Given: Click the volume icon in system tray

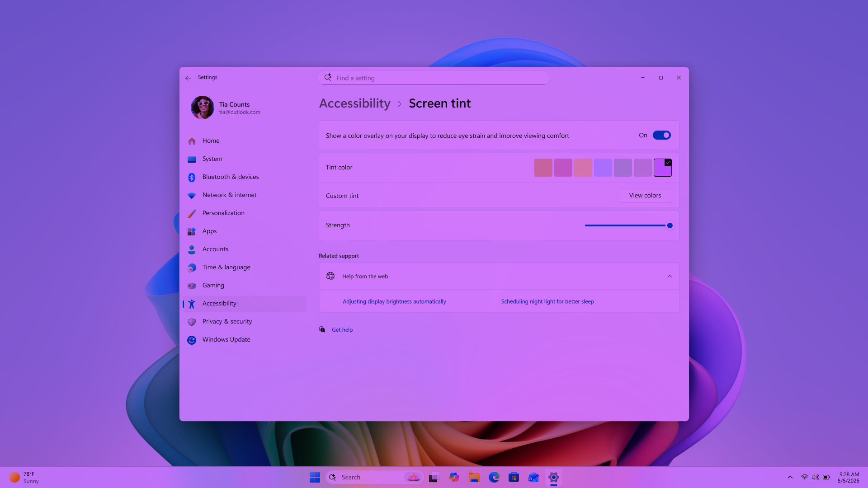Looking at the screenshot, I should 815,477.
